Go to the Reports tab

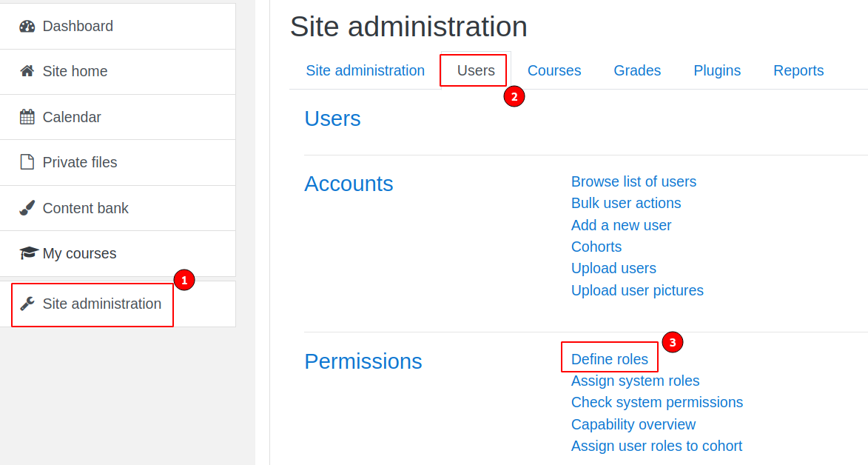[798, 70]
